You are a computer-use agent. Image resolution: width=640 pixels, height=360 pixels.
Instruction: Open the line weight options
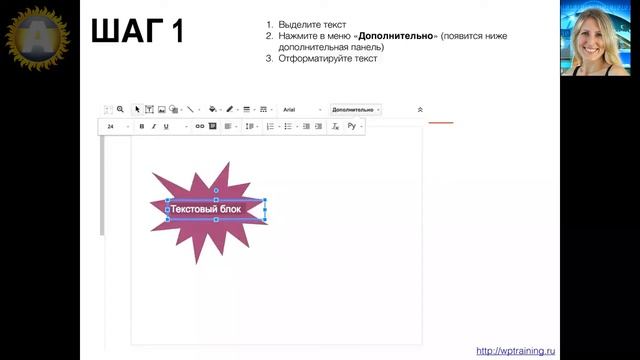247,109
